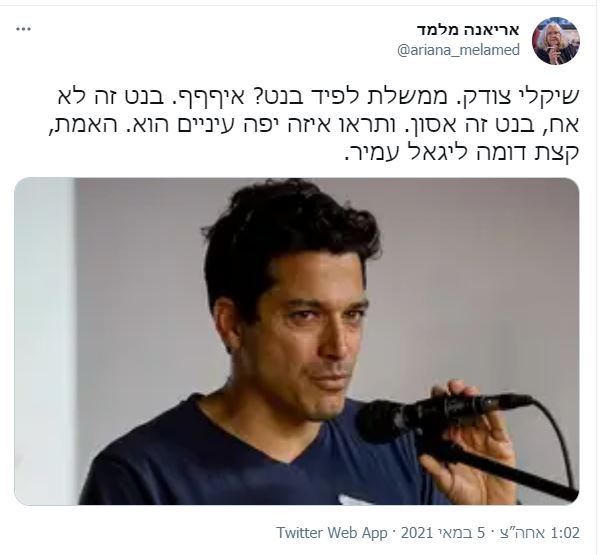
Task: Select the first tweet line starting שיקלי צודק
Action: [x=318, y=98]
